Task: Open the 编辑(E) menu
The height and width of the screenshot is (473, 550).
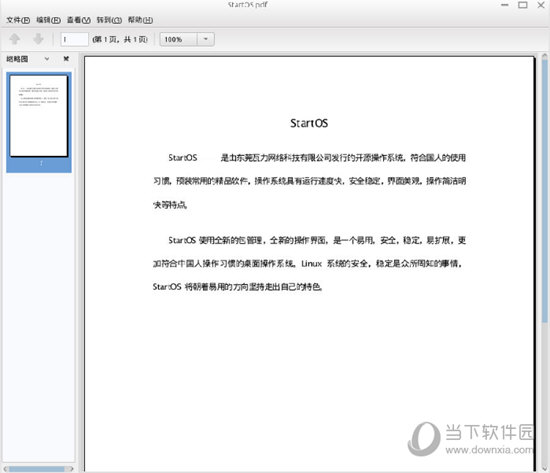Action: [48, 20]
